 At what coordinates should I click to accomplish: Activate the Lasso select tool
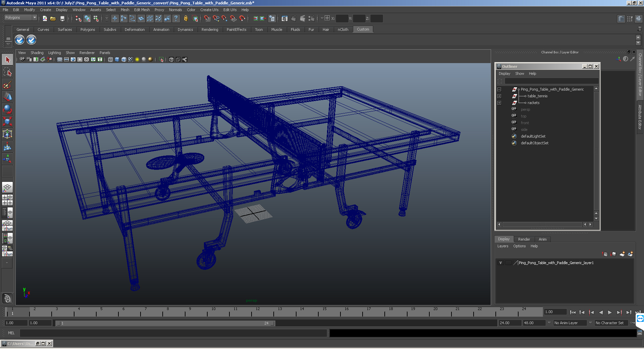[x=7, y=72]
